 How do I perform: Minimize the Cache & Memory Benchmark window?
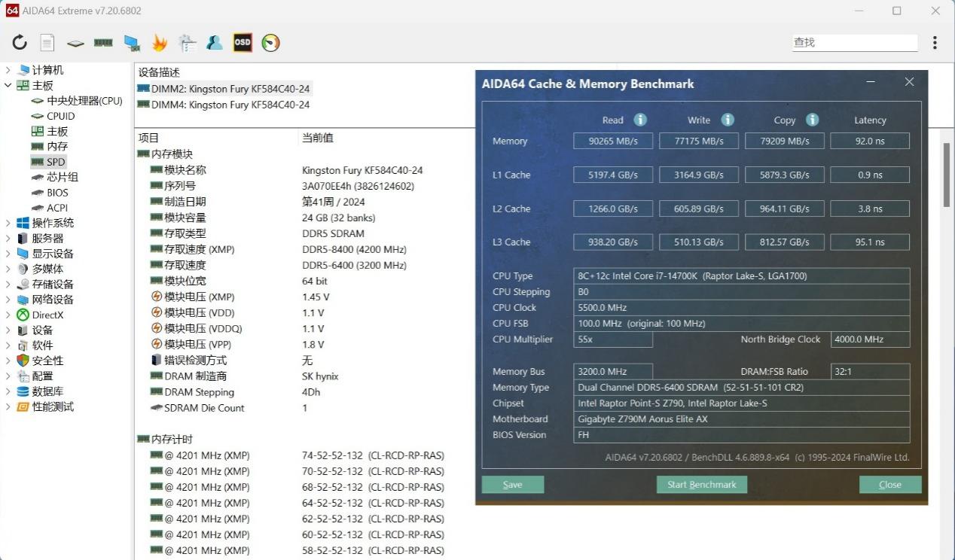871,82
